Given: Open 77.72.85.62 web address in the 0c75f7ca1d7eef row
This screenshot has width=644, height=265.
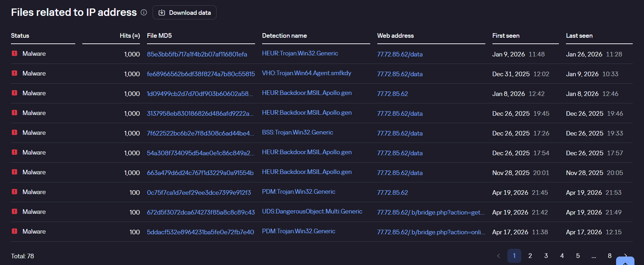Looking at the screenshot, I should 392,192.
